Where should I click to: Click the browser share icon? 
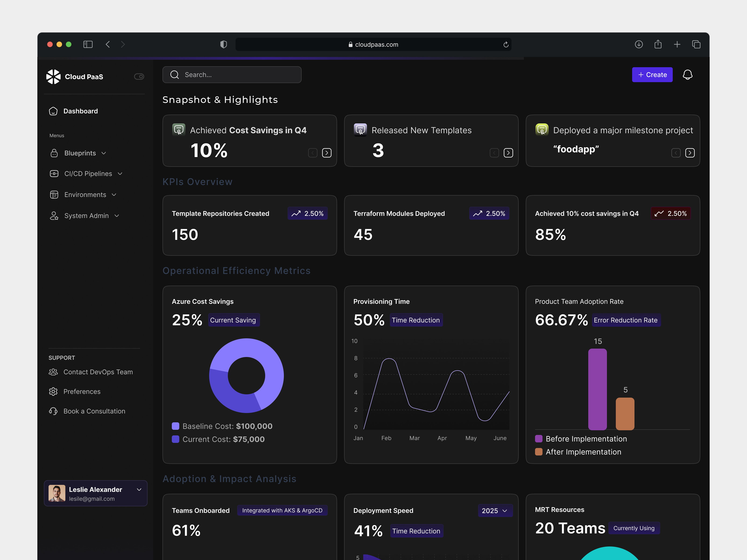pos(658,44)
